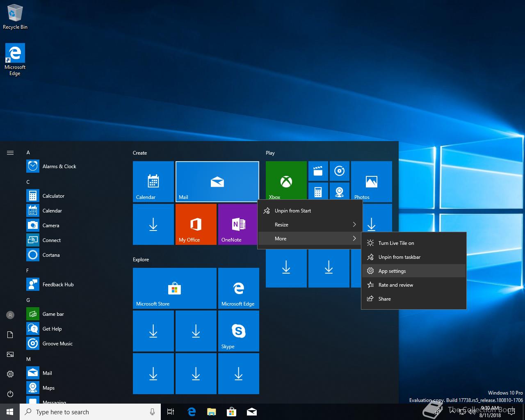Choose Unpin from Start

pos(310,210)
